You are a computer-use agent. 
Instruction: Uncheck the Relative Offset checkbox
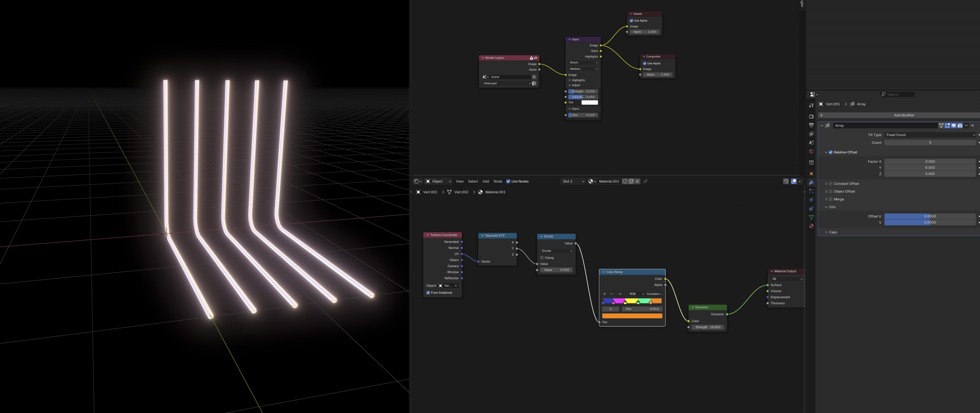830,152
